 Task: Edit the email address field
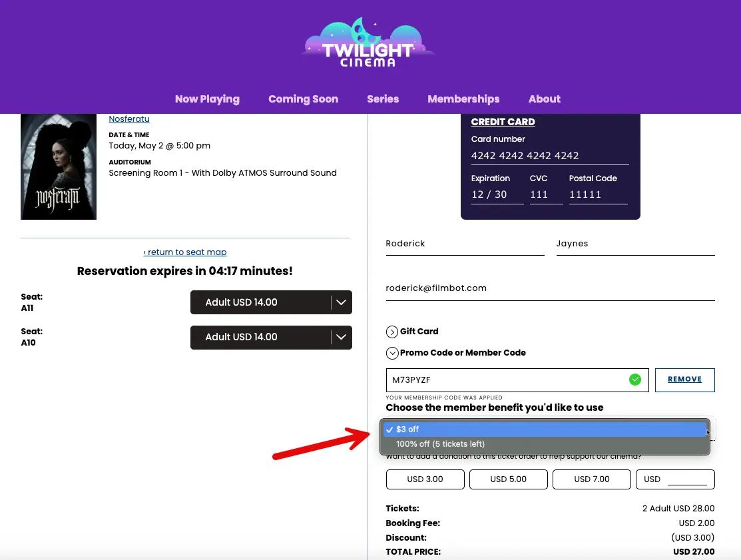[550, 288]
